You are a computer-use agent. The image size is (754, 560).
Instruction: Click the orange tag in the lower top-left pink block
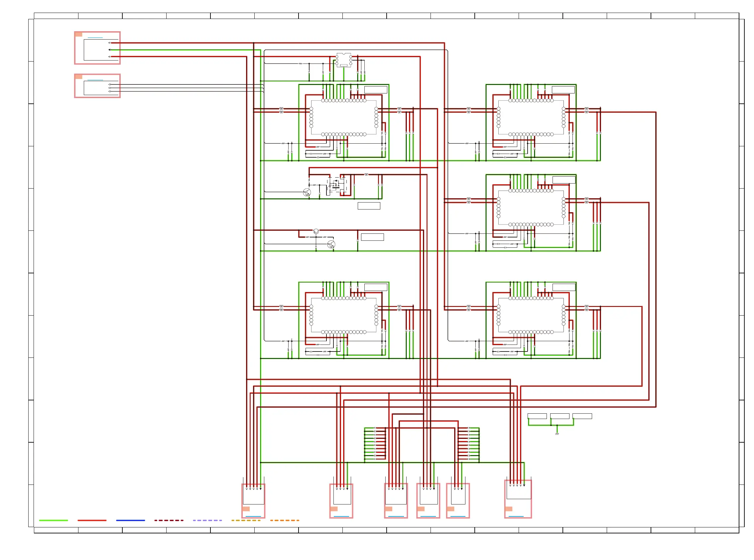click(x=78, y=76)
